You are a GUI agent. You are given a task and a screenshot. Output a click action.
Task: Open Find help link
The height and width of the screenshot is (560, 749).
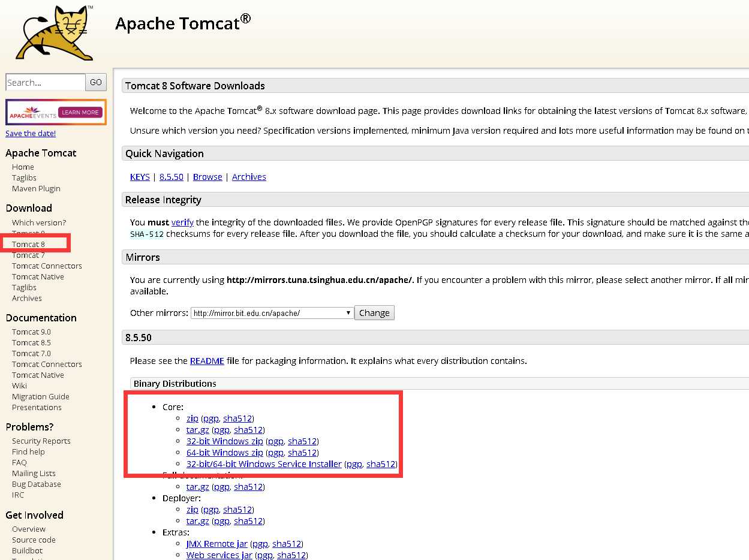[28, 451]
